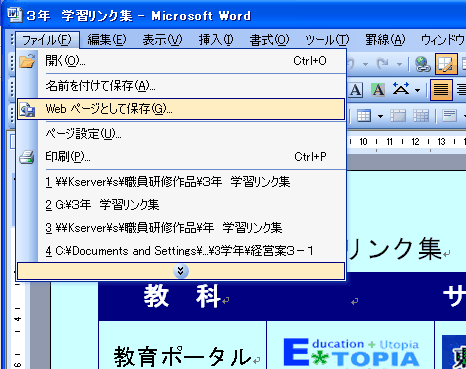Image resolution: width=466 pixels, height=369 pixels.
Task: Click the Open folder icon in File menu
Action: click(x=27, y=61)
